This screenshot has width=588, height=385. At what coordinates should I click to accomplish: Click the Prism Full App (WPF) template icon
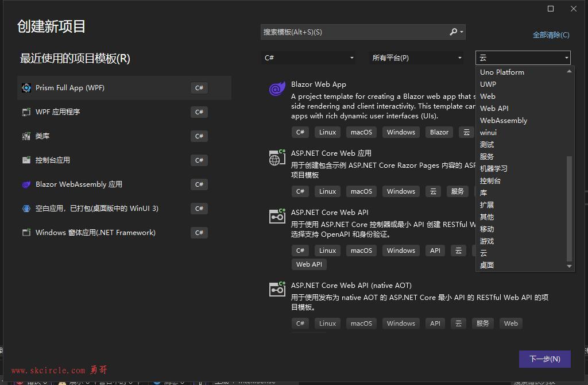coord(26,88)
